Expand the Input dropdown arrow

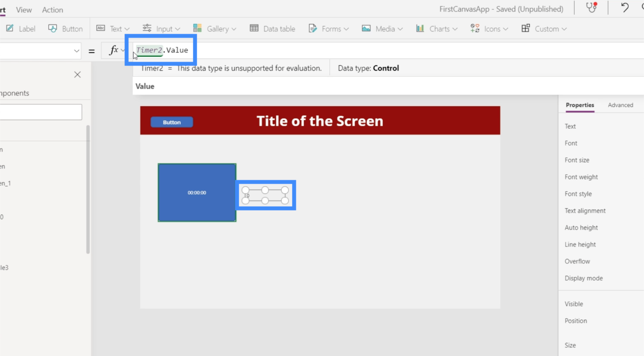(x=177, y=29)
